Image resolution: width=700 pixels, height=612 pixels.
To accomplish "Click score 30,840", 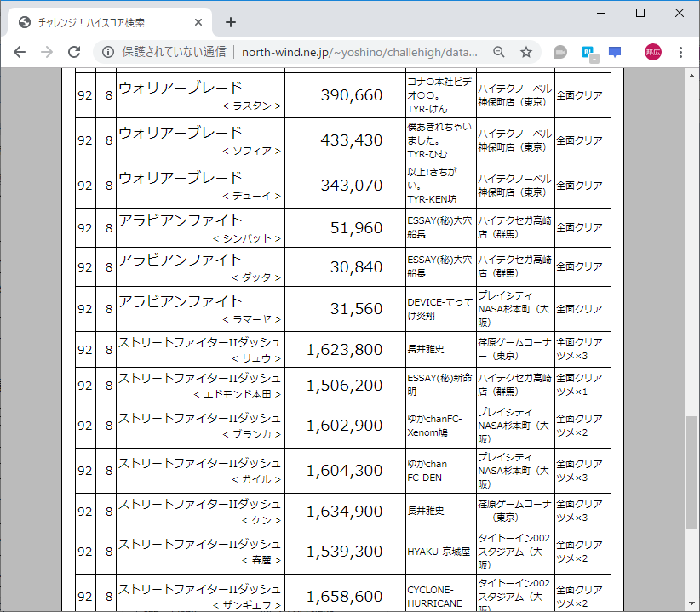I will point(356,266).
